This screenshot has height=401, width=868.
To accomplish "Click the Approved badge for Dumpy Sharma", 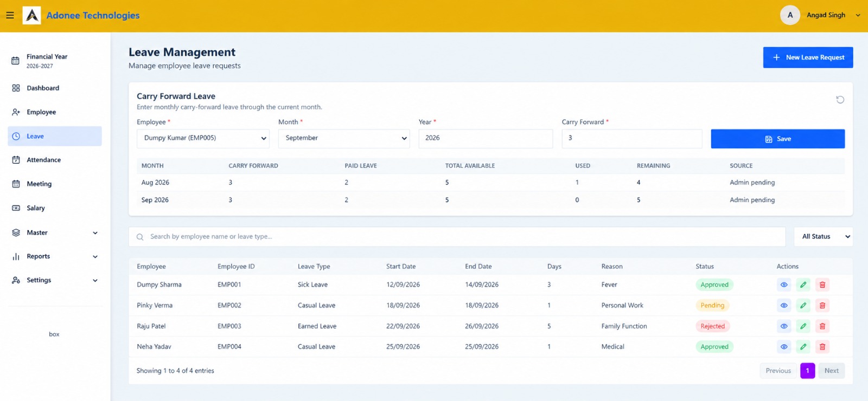I will coord(714,284).
